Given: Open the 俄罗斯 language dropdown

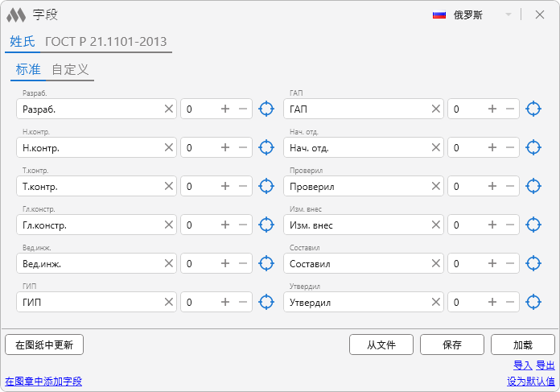Looking at the screenshot, I should pos(508,14).
